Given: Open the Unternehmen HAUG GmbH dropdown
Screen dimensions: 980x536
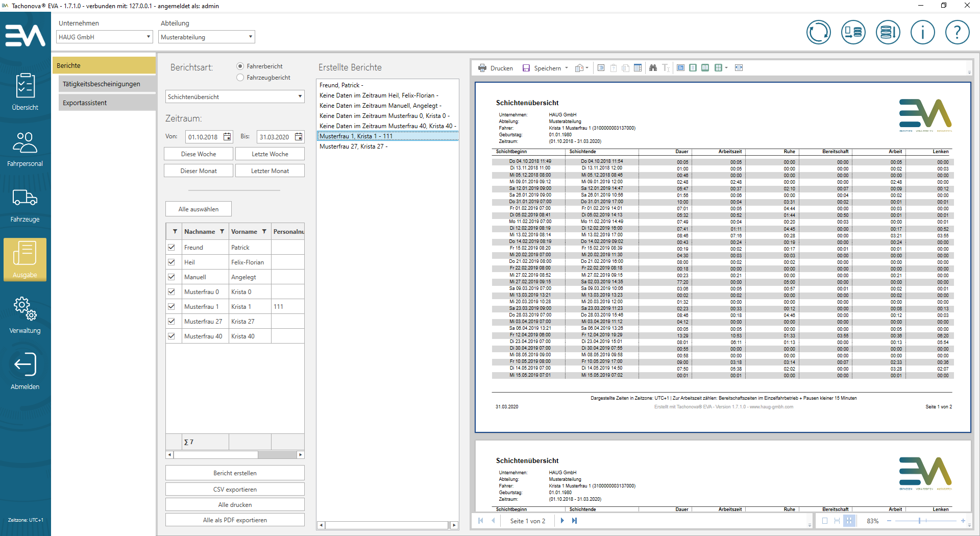Looking at the screenshot, I should coord(104,37).
